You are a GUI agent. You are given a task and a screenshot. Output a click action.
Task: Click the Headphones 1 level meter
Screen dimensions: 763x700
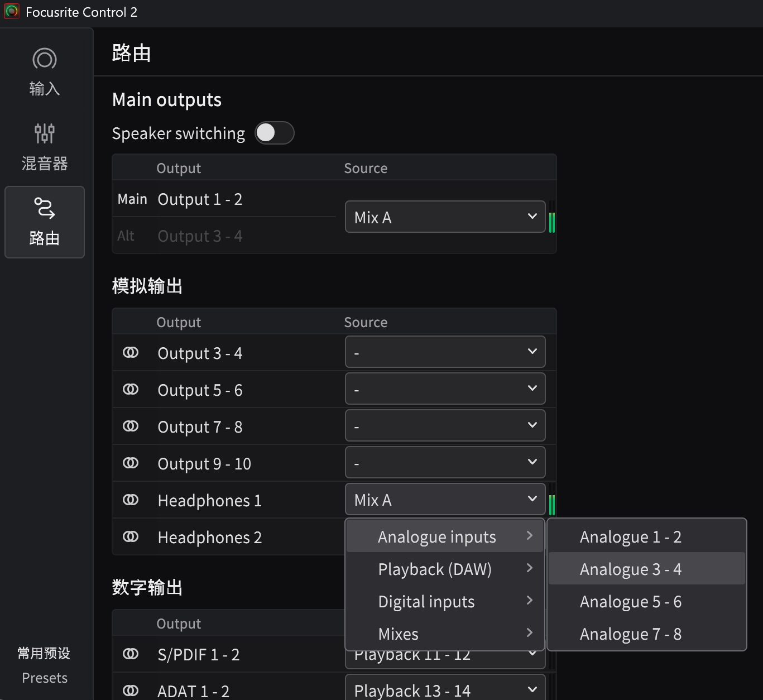pyautogui.click(x=552, y=500)
